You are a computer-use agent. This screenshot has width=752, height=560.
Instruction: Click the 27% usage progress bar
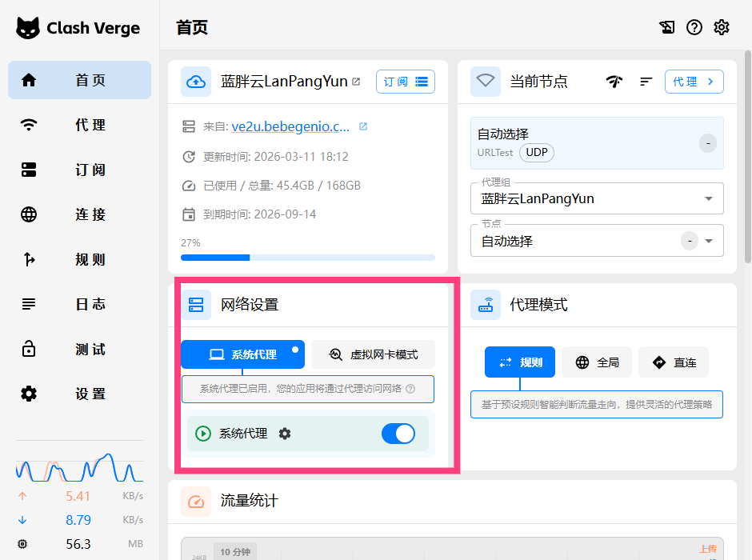pos(307,258)
